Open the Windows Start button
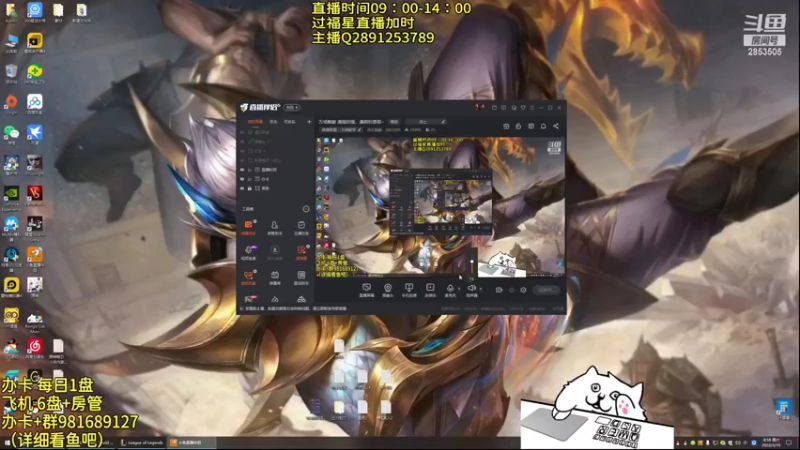Viewport: 800px width, 450px height. (7, 443)
